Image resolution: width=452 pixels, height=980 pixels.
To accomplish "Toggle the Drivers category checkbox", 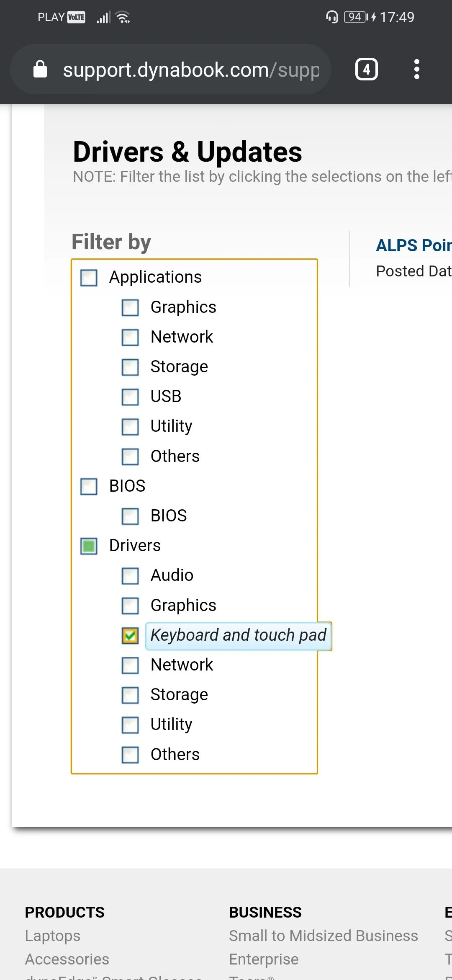I will pos(89,546).
